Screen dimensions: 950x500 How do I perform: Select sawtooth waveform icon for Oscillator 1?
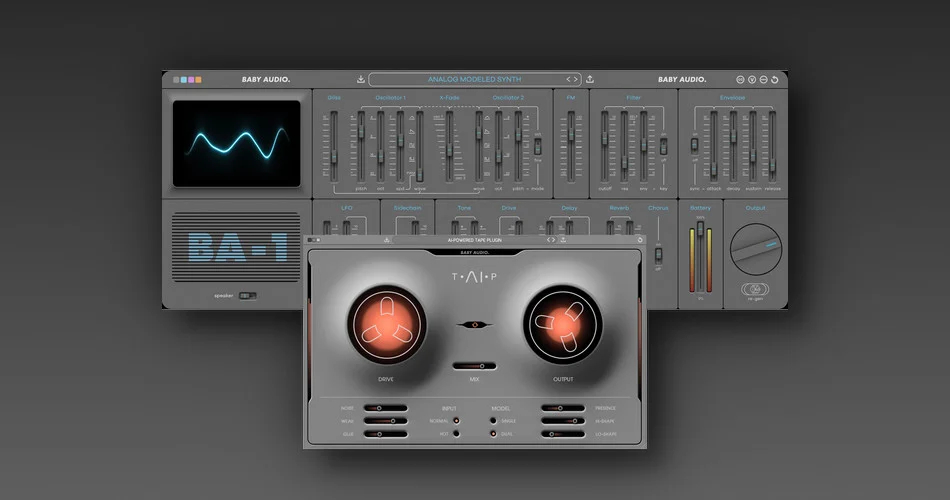tap(412, 132)
